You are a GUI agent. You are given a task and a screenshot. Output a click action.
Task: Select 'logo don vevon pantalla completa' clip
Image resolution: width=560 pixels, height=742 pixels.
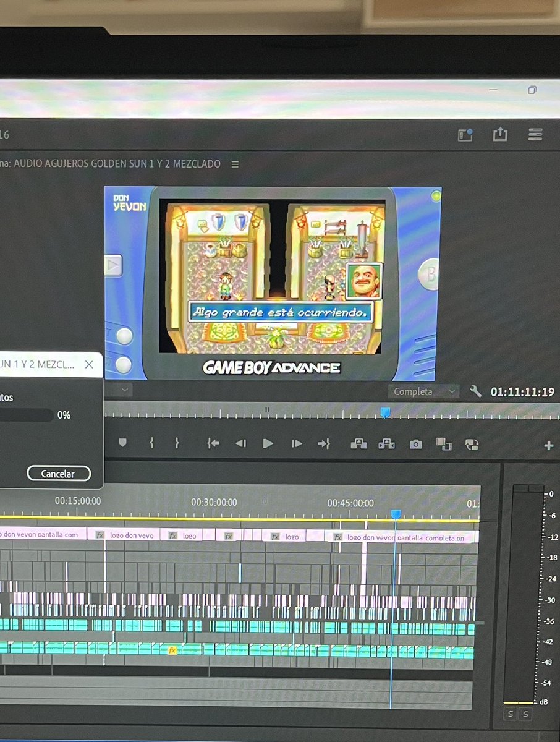tap(402, 537)
